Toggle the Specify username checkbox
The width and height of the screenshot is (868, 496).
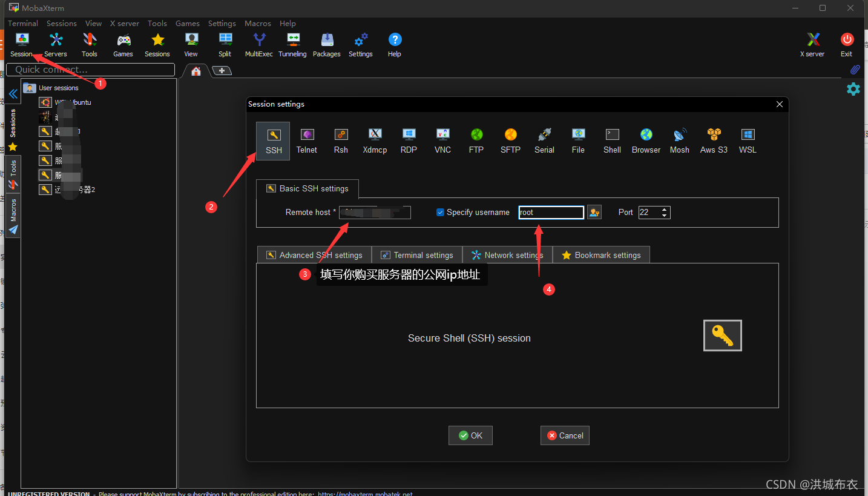pyautogui.click(x=440, y=213)
